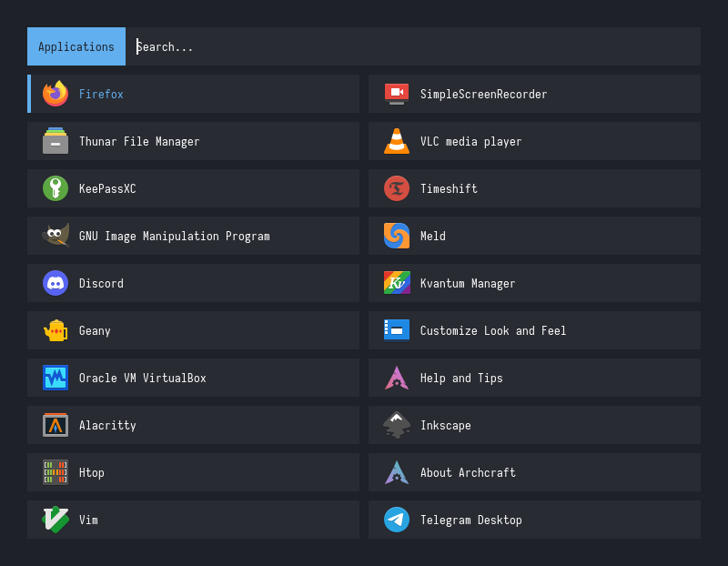The image size is (728, 566).
Task: Launch KeePassXC via its key icon
Action: (56, 188)
